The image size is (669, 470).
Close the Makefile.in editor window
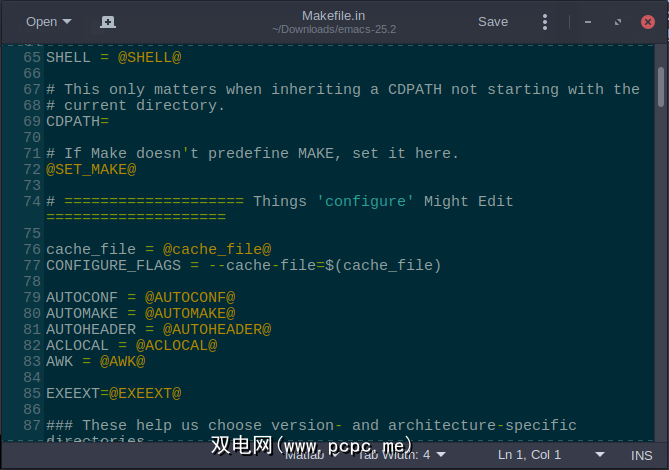coord(647,22)
